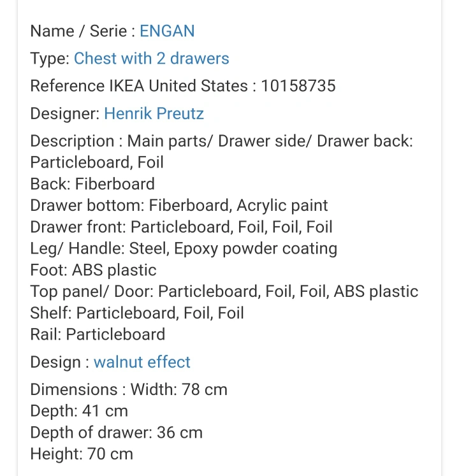Screen dimensions: 459x476
Task: Click the 'Shelf: Particleboard, Foil, Foil' line
Action: [x=137, y=313]
